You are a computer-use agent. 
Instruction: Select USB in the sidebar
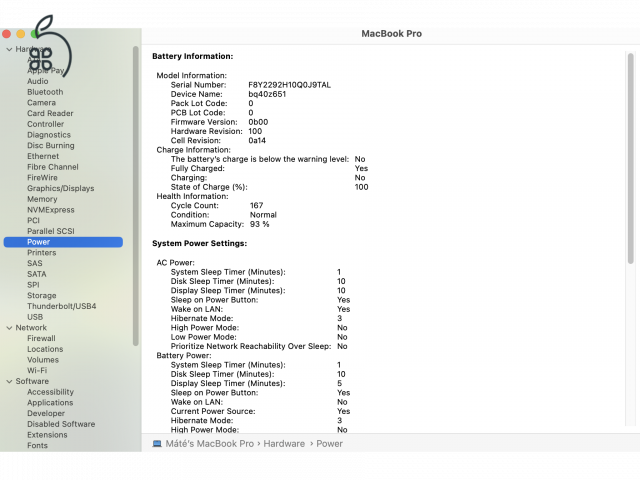tap(35, 317)
